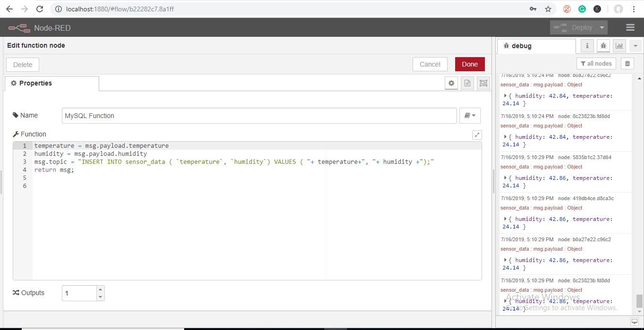Reload the page with the refresh icon
This screenshot has height=330, width=644.
(40, 9)
